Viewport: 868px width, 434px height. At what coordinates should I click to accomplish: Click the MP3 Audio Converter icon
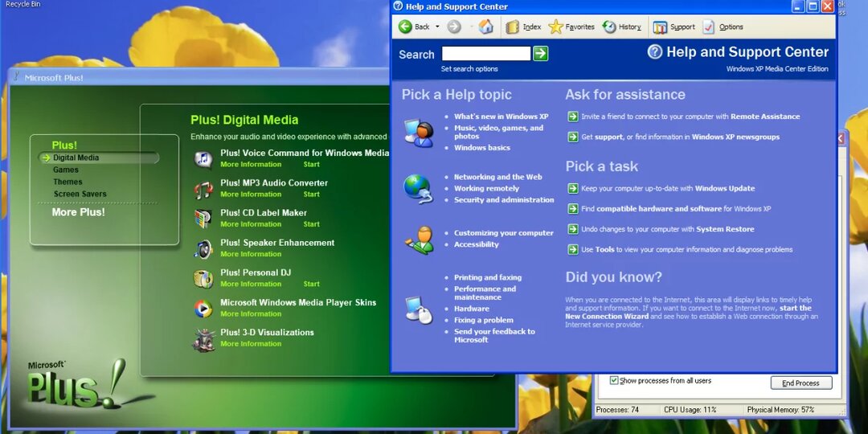[x=203, y=190]
